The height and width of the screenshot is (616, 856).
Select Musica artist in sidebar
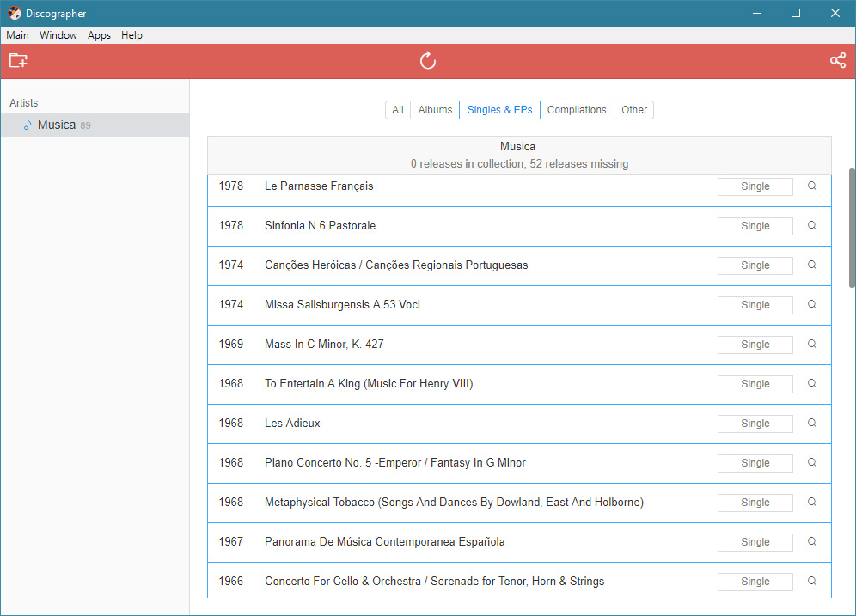coord(57,125)
